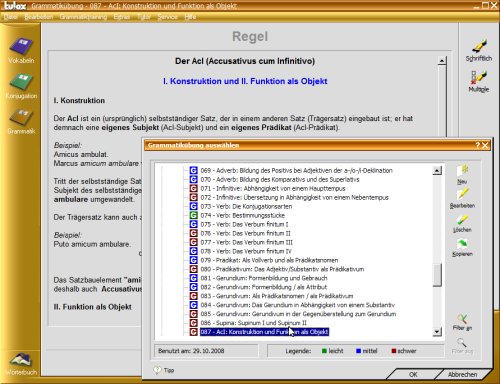The image size is (500, 384).
Task: Click heading I. Konstruktion und II. Funktion
Action: (245, 81)
